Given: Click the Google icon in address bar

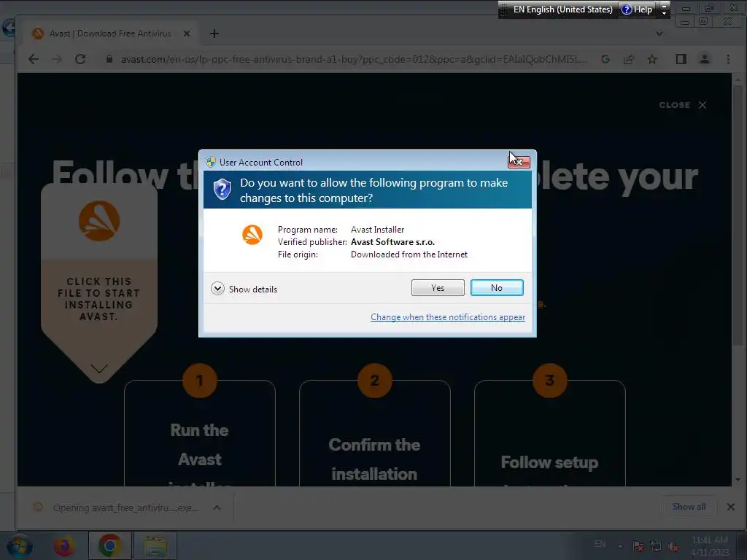Looking at the screenshot, I should click(x=605, y=59).
